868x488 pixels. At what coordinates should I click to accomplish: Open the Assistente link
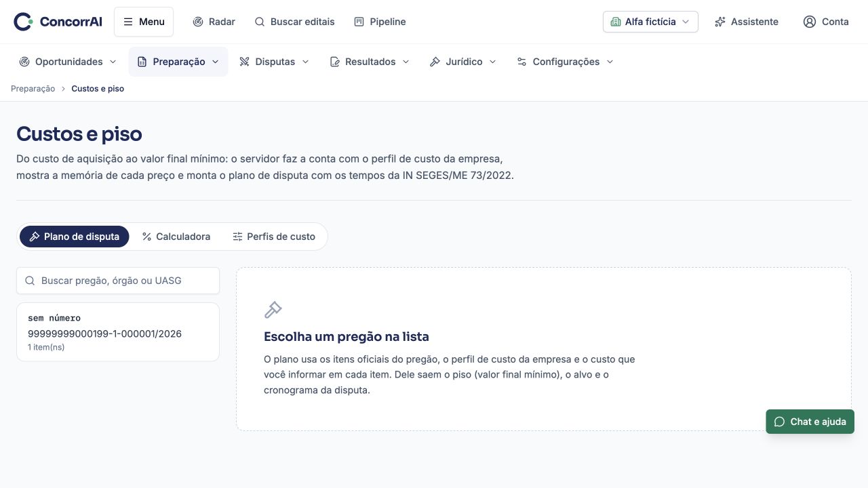747,22
